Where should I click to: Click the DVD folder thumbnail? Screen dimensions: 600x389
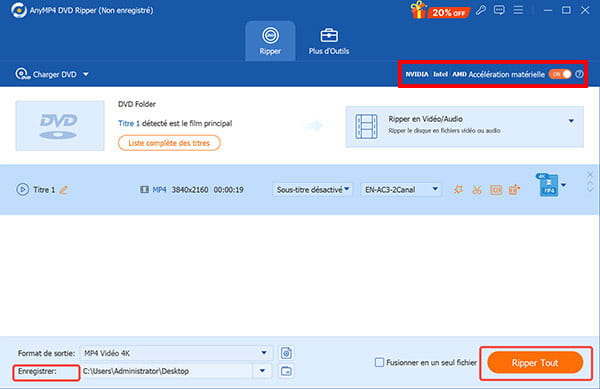60,126
